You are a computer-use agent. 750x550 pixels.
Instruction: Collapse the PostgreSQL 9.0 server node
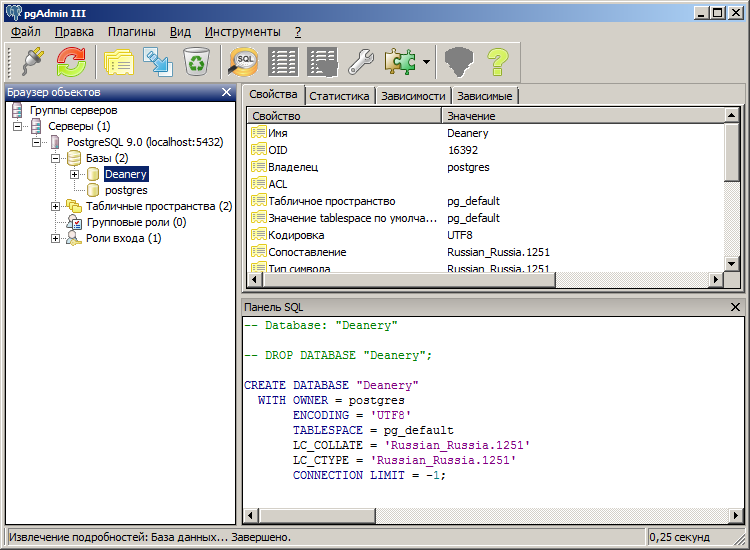[36, 143]
